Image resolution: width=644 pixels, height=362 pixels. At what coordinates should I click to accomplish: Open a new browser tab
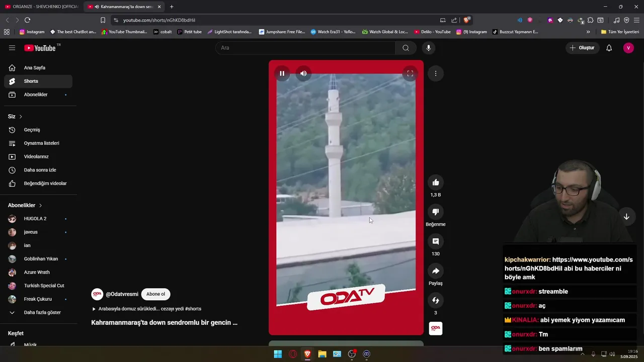[x=172, y=7]
